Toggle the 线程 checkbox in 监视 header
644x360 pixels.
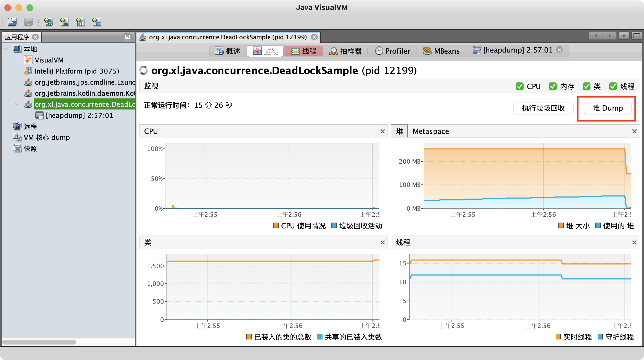[x=613, y=86]
